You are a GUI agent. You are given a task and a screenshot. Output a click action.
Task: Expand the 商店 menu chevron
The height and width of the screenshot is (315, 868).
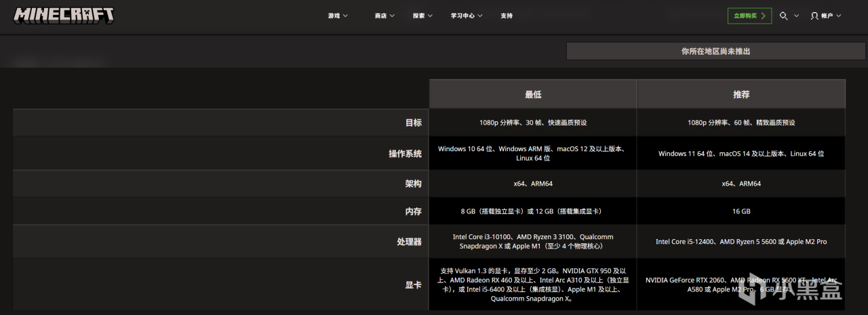coord(392,16)
